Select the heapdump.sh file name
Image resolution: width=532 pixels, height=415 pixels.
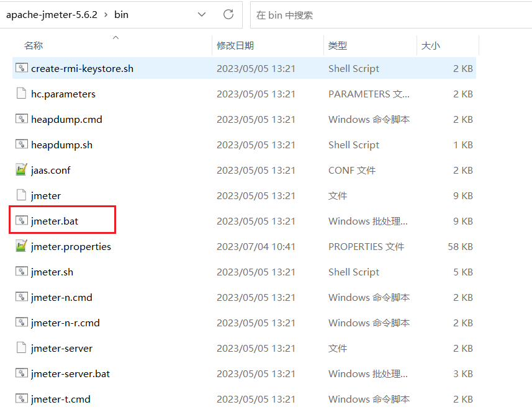61,145
